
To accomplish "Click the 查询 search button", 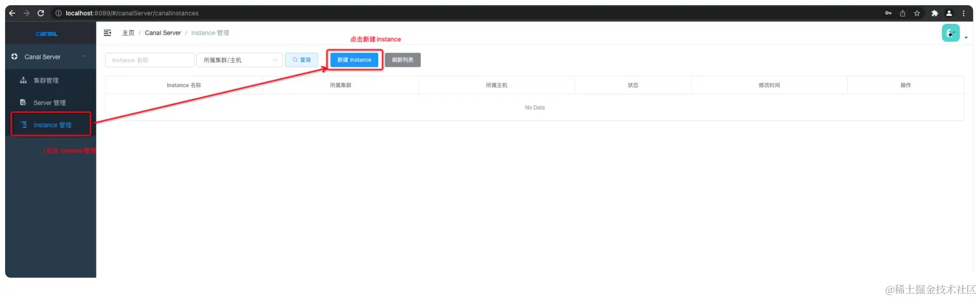I will tap(302, 60).
